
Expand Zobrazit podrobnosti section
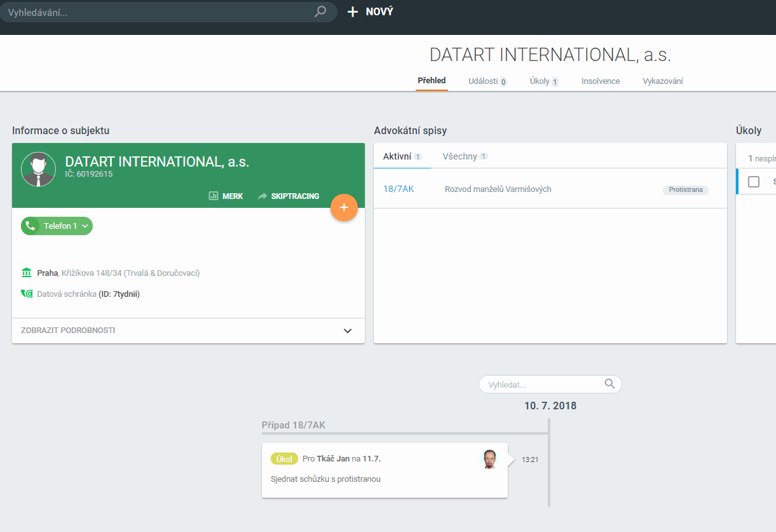click(x=347, y=331)
